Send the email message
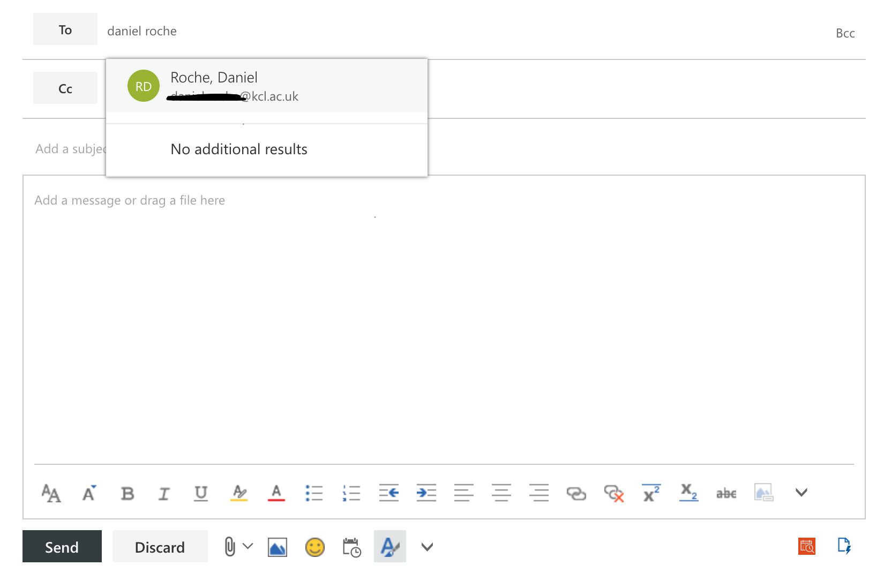The width and height of the screenshot is (884, 588). coord(62,546)
